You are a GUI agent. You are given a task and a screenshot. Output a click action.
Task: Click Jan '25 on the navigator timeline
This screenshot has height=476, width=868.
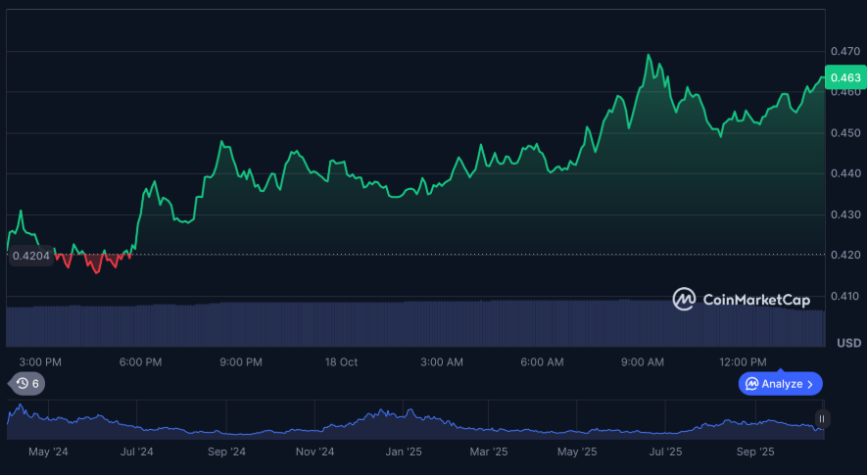[403, 452]
